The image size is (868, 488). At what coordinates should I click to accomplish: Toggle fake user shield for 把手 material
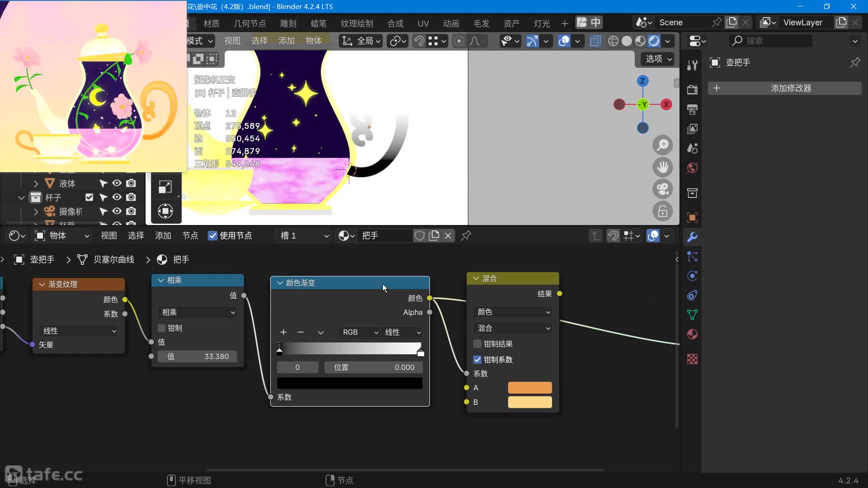(x=420, y=235)
